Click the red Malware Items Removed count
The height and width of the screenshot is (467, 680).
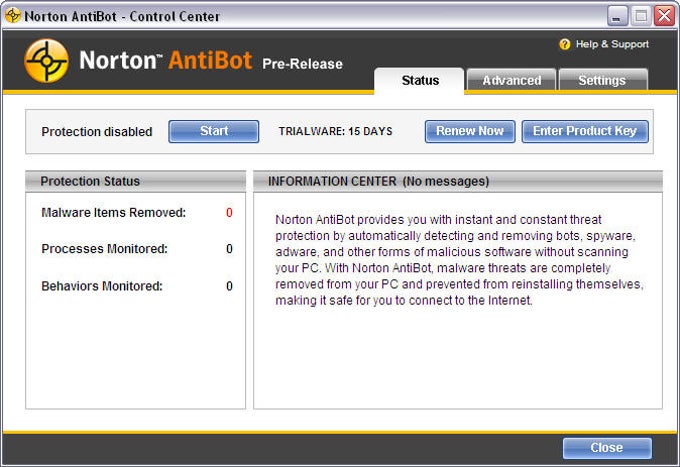pyautogui.click(x=229, y=212)
